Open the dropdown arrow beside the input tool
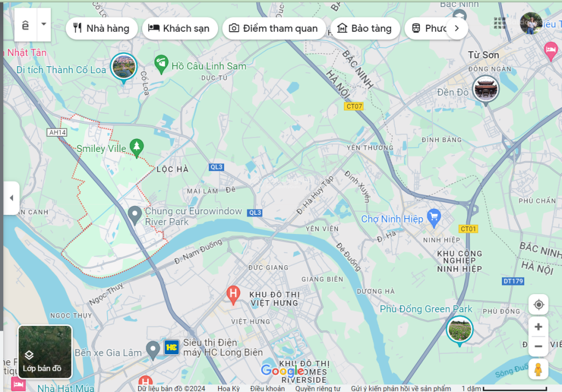This screenshot has width=562, height=392. tap(44, 25)
